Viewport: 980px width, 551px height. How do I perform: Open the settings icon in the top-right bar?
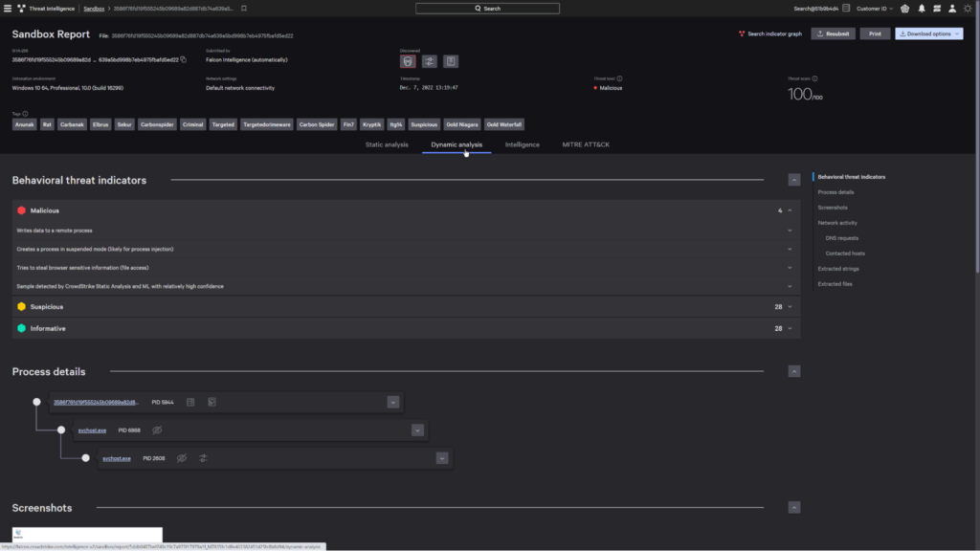pos(969,8)
